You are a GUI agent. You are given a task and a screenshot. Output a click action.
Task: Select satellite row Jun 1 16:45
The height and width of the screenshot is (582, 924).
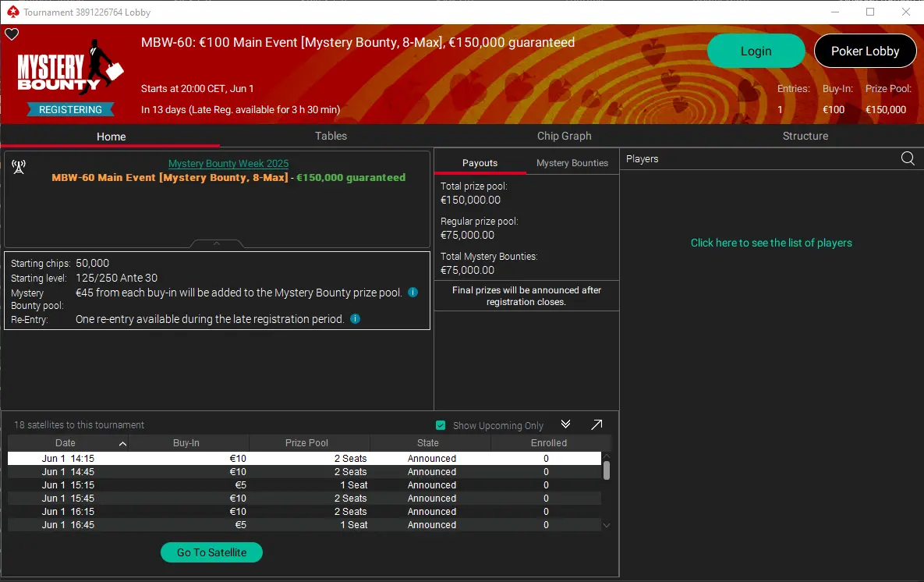[304, 525]
